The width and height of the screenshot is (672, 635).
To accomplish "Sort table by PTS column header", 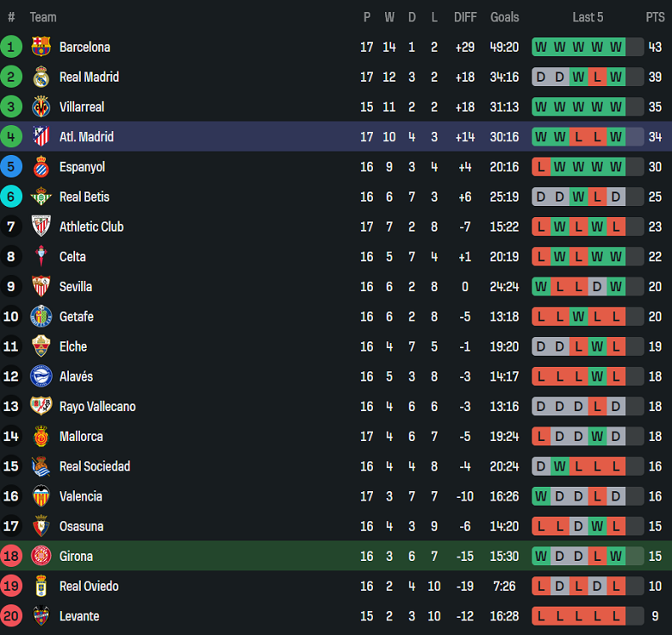I will [x=655, y=17].
